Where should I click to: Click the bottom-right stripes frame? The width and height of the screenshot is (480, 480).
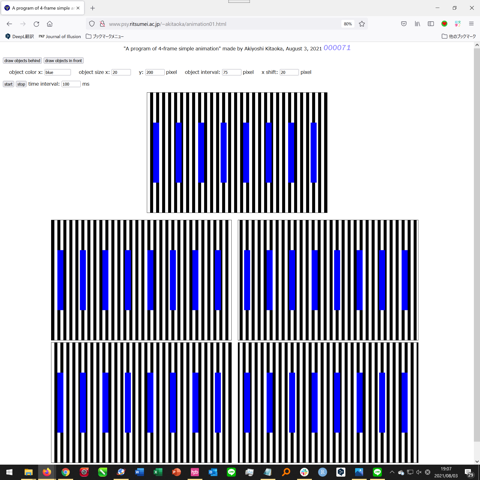[328, 403]
